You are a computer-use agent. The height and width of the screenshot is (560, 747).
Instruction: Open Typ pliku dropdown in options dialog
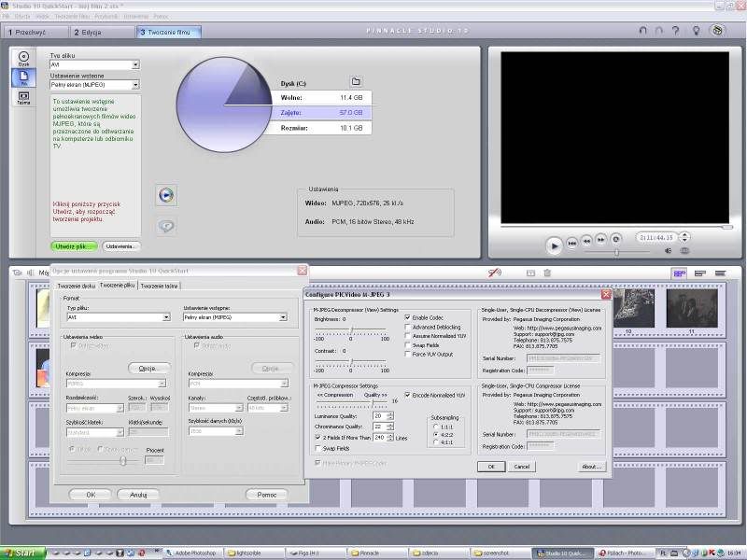coord(166,317)
